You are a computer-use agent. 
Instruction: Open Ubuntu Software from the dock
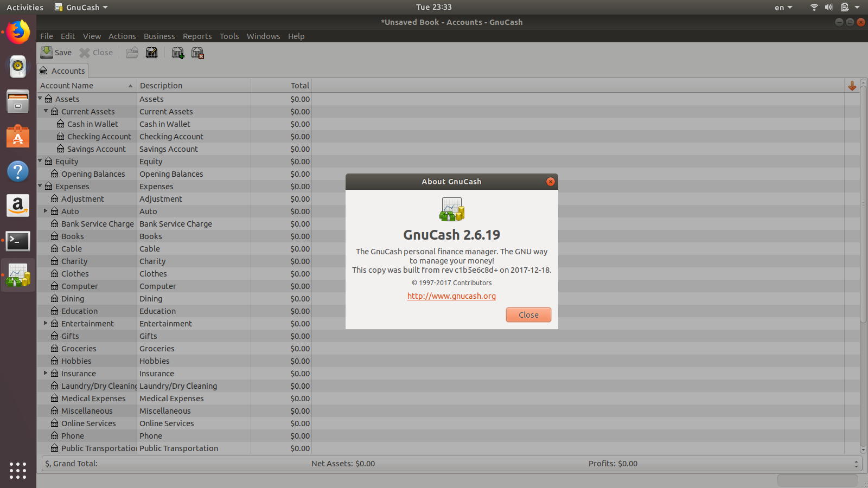[18, 136]
